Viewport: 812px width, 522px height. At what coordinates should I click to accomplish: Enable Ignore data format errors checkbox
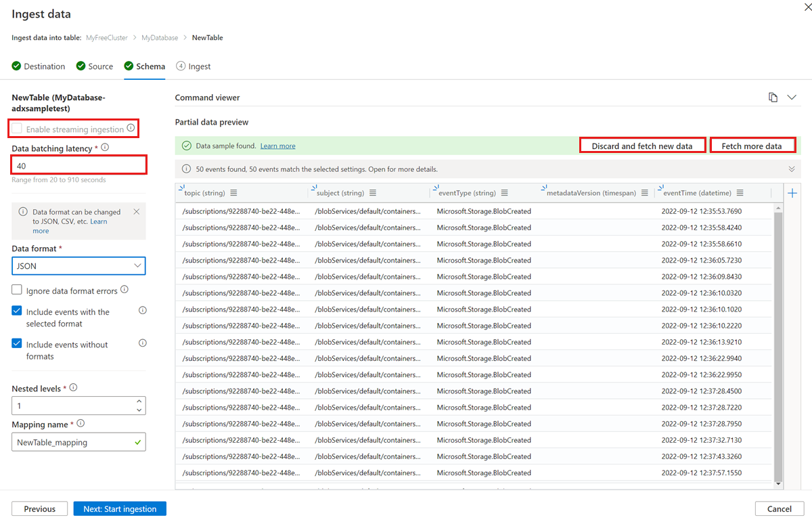tap(17, 290)
